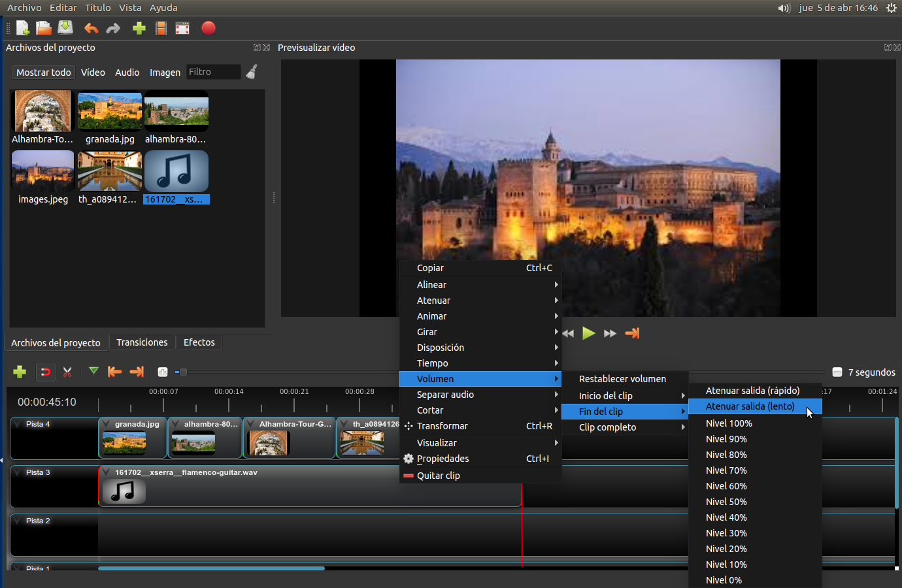Choose Atenuar salida (rápido)

pyautogui.click(x=755, y=391)
